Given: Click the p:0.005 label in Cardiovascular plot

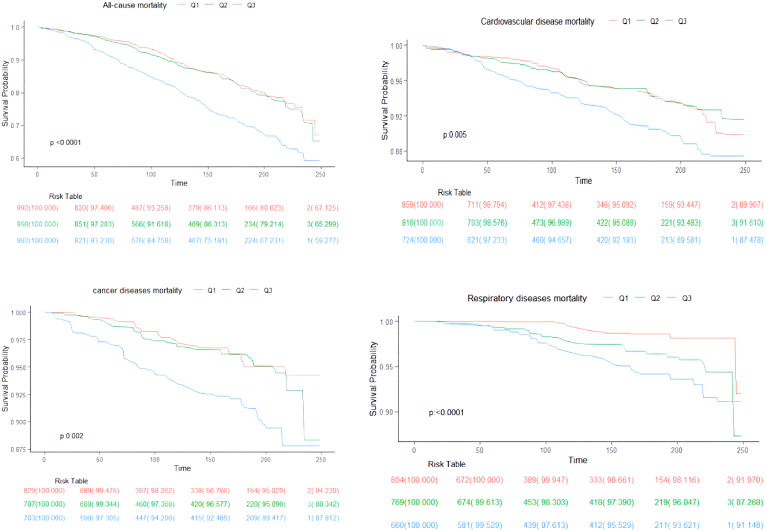Looking at the screenshot, I should pyautogui.click(x=455, y=135).
